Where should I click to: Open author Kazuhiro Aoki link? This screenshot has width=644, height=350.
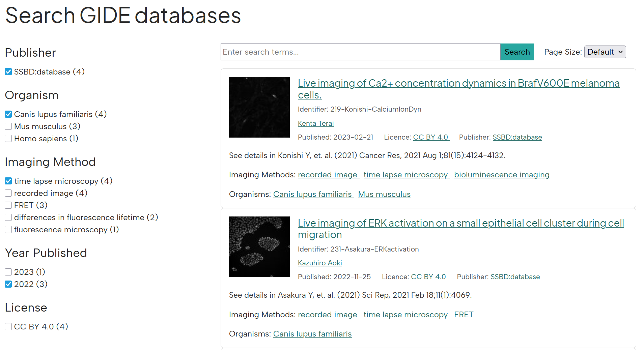click(x=320, y=263)
